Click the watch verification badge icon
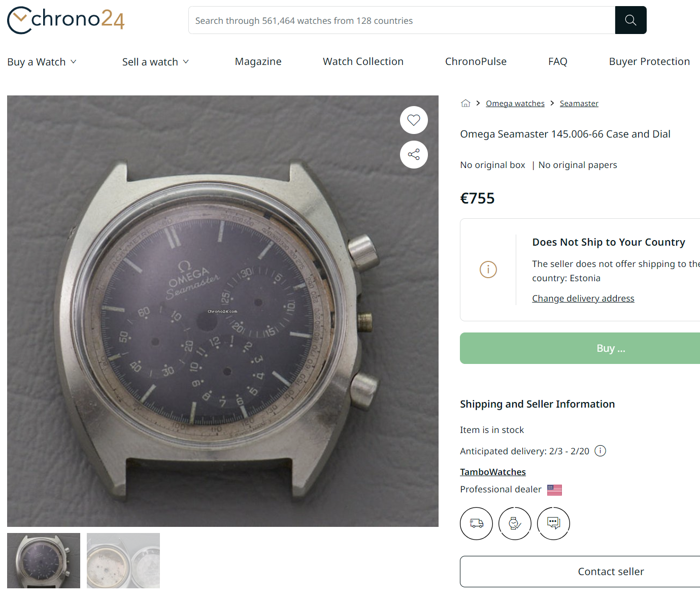Screen dimensions: 700x601 tap(515, 523)
